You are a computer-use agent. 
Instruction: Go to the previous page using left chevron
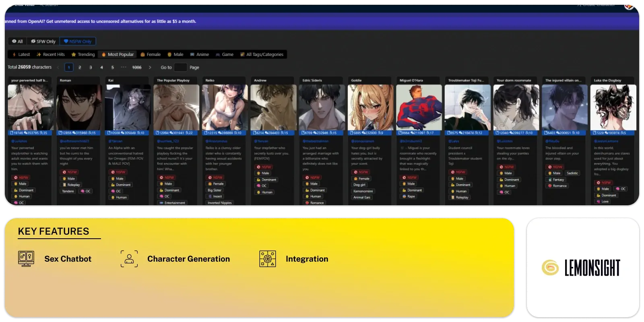(x=58, y=67)
